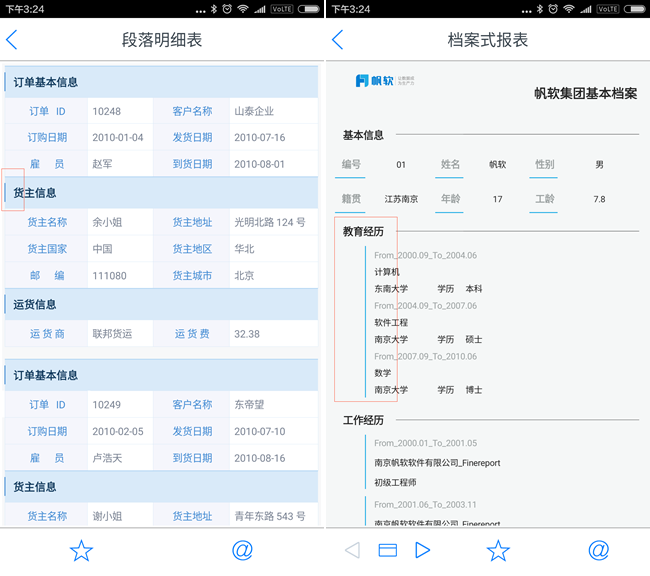Select carrier 联邦货运
The height and width of the screenshot is (576, 650).
(x=112, y=334)
